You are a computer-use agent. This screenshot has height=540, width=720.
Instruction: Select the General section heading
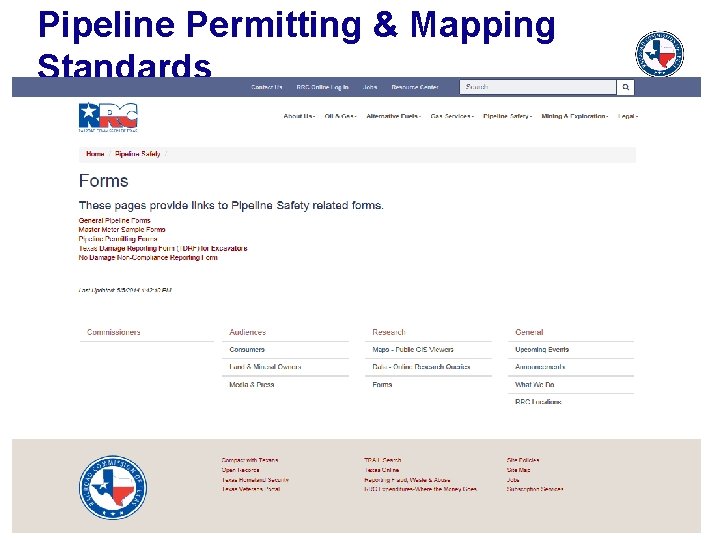(529, 332)
